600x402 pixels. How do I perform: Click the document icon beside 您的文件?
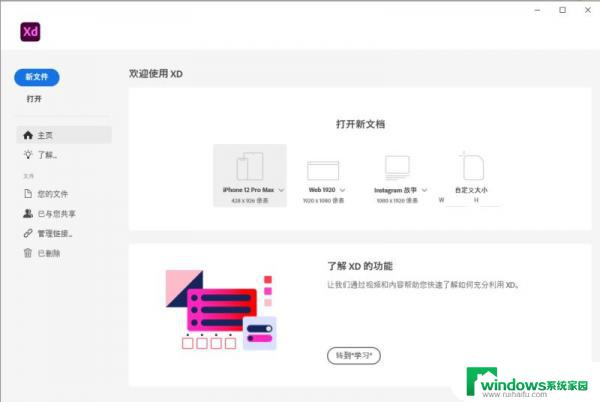click(x=28, y=194)
